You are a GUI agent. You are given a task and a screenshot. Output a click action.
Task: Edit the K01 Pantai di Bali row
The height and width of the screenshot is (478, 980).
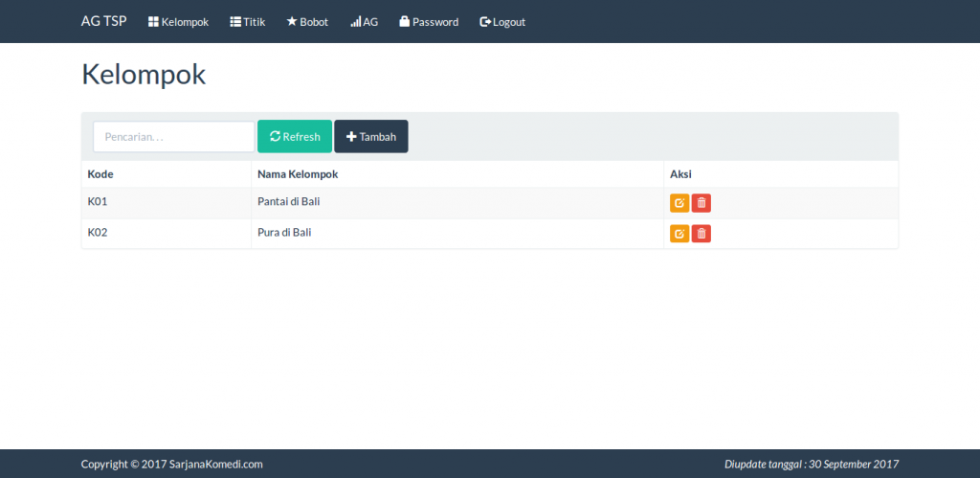pyautogui.click(x=679, y=203)
